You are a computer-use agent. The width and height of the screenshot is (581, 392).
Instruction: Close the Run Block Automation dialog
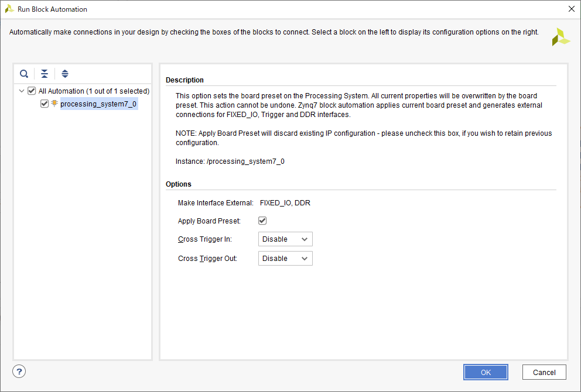[572, 9]
